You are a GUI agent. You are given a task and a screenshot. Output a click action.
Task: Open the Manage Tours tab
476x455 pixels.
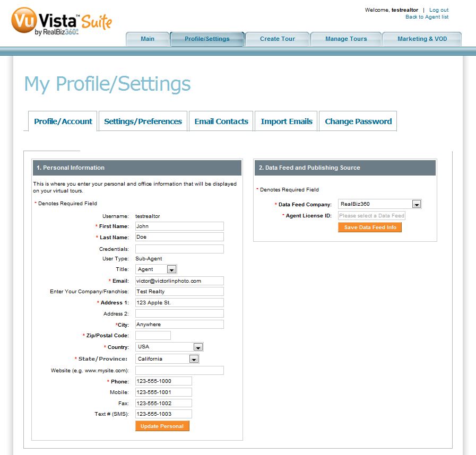(346, 39)
